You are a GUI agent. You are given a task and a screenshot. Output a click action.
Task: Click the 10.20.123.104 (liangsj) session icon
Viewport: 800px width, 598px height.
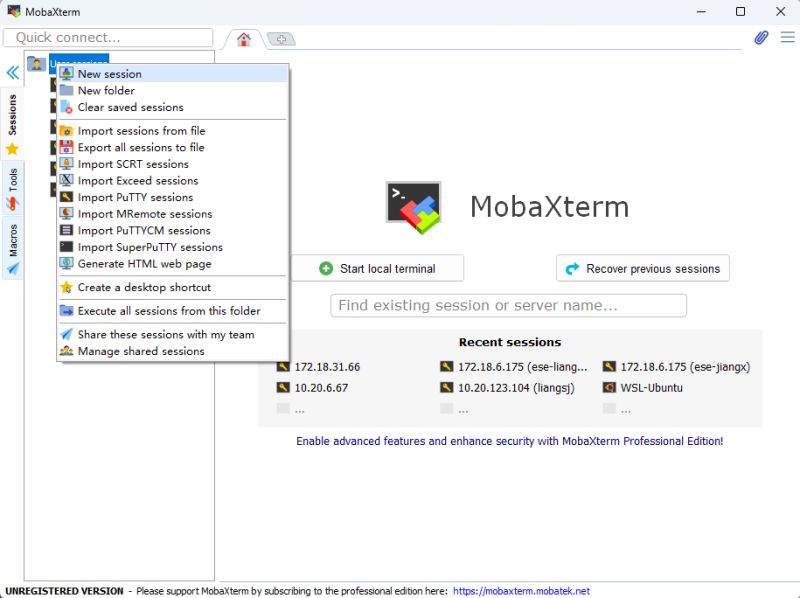coord(446,388)
